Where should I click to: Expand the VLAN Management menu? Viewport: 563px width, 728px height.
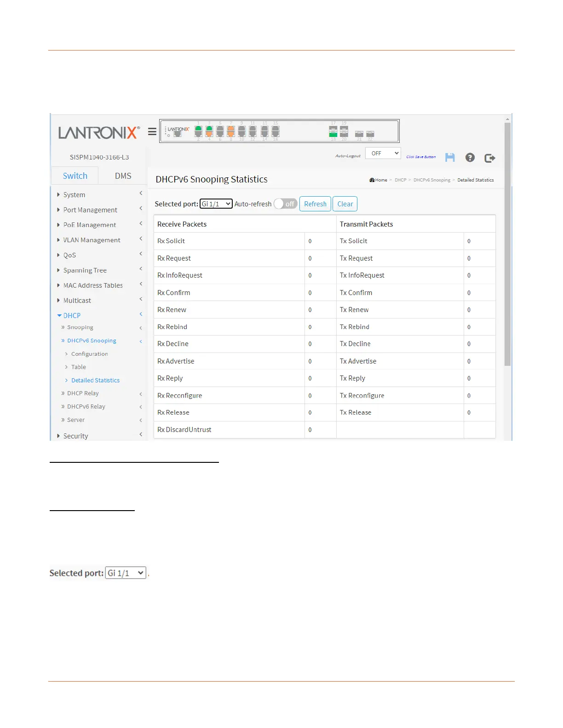pyautogui.click(x=92, y=240)
